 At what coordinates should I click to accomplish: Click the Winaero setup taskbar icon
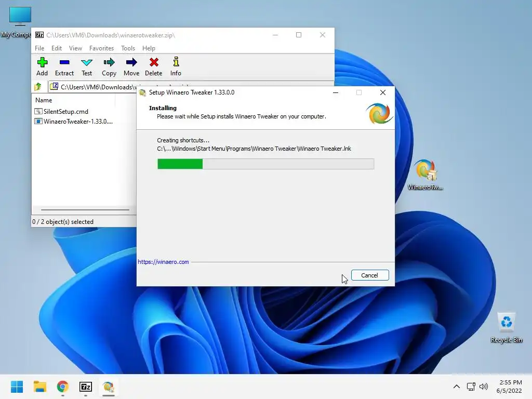tap(109, 387)
